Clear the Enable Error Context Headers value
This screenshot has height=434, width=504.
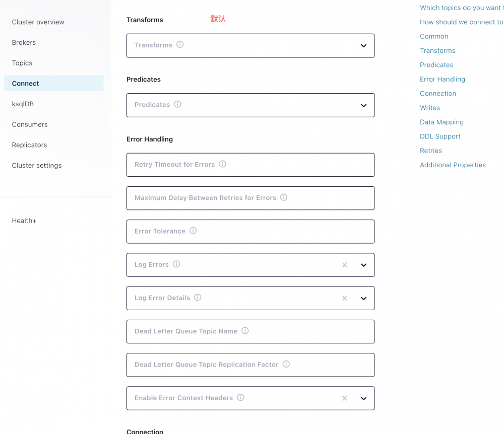point(345,398)
